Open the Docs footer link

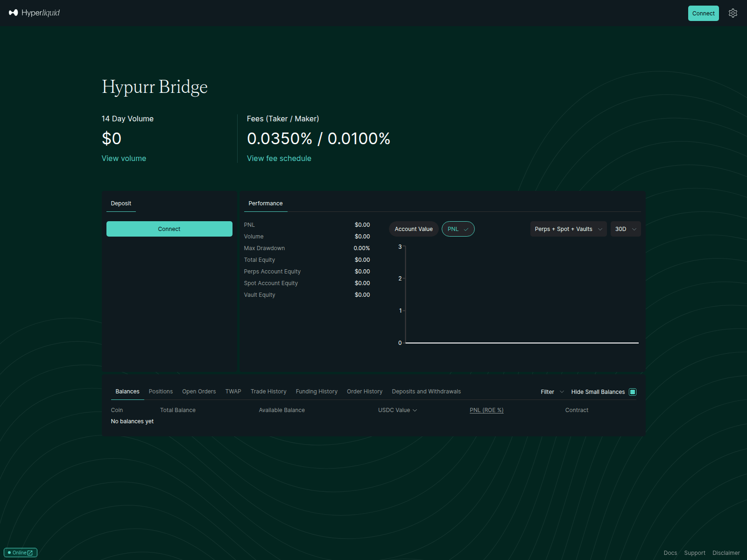(x=670, y=553)
